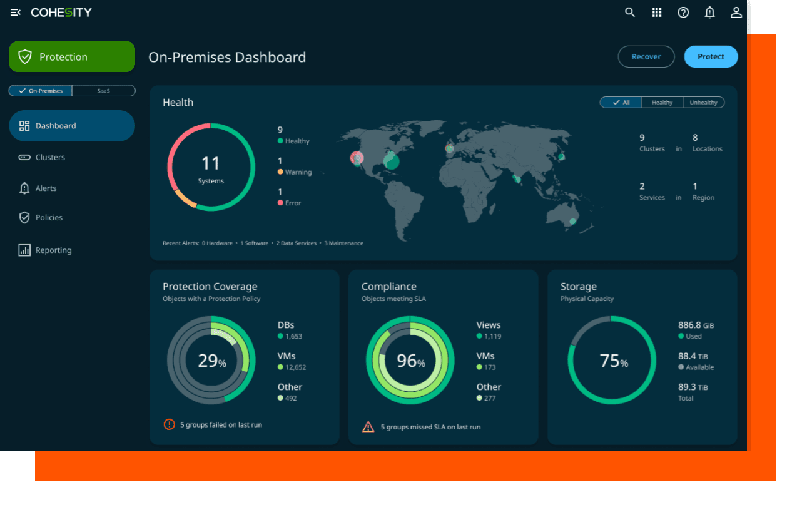The height and width of the screenshot is (507, 812).
Task: Click the 11 Systems health donut chart
Action: 211,167
